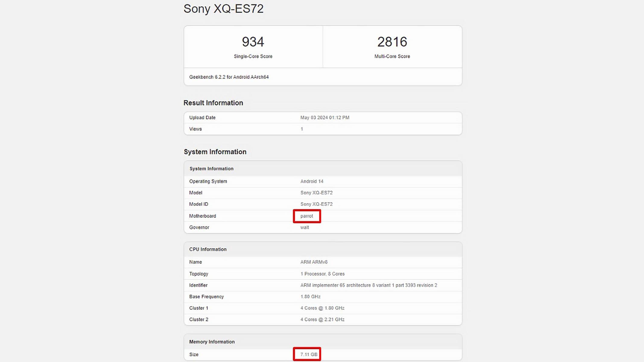Select the Operating System value Android 14
This screenshot has width=644, height=362.
point(312,181)
